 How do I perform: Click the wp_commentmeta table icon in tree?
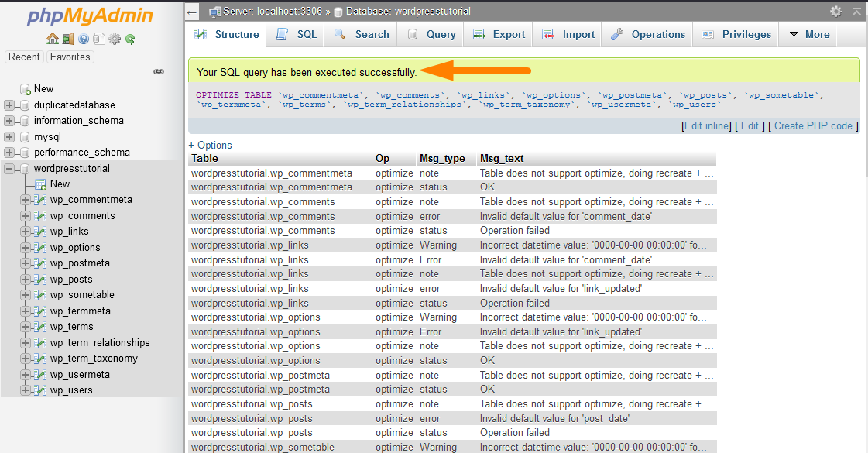click(x=39, y=200)
